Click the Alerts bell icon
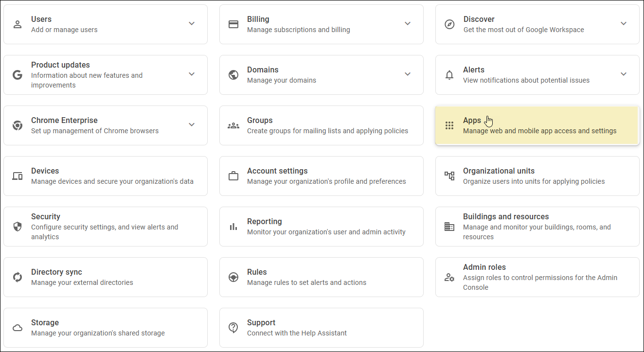The width and height of the screenshot is (644, 352). pyautogui.click(x=449, y=75)
